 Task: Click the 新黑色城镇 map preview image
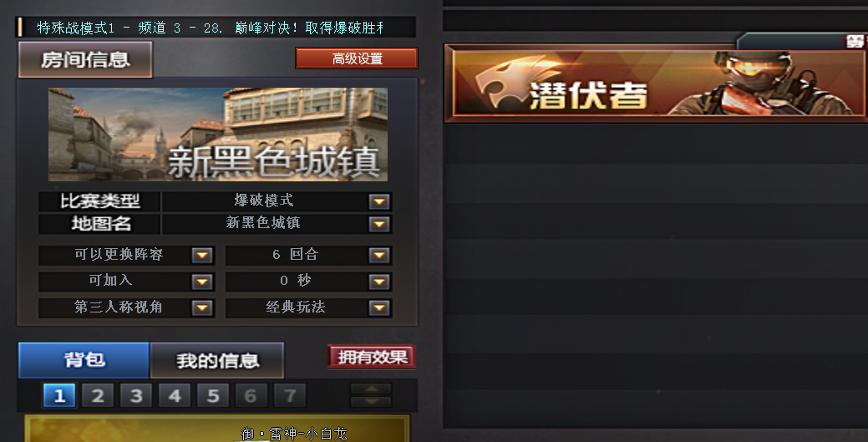[217, 135]
